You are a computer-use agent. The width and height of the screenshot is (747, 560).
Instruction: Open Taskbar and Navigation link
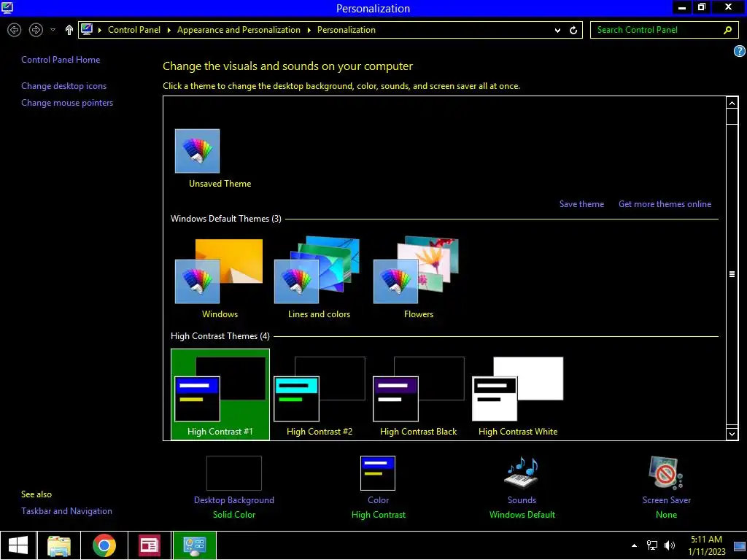click(x=66, y=511)
